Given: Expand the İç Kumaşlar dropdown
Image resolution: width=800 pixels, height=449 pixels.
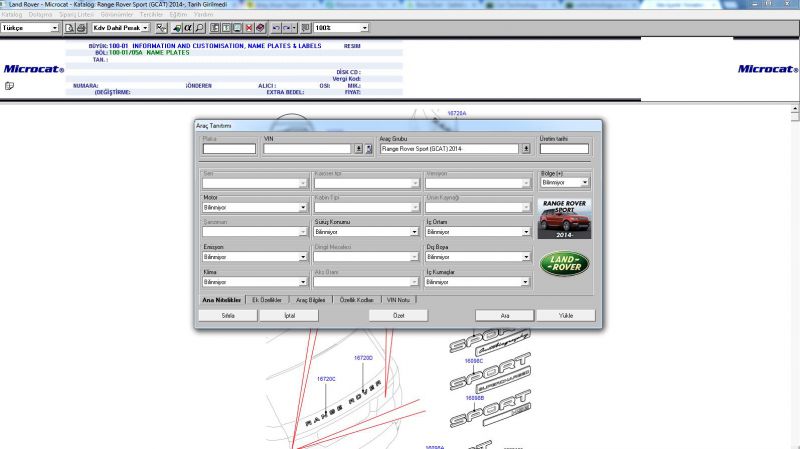Looking at the screenshot, I should tap(525, 282).
